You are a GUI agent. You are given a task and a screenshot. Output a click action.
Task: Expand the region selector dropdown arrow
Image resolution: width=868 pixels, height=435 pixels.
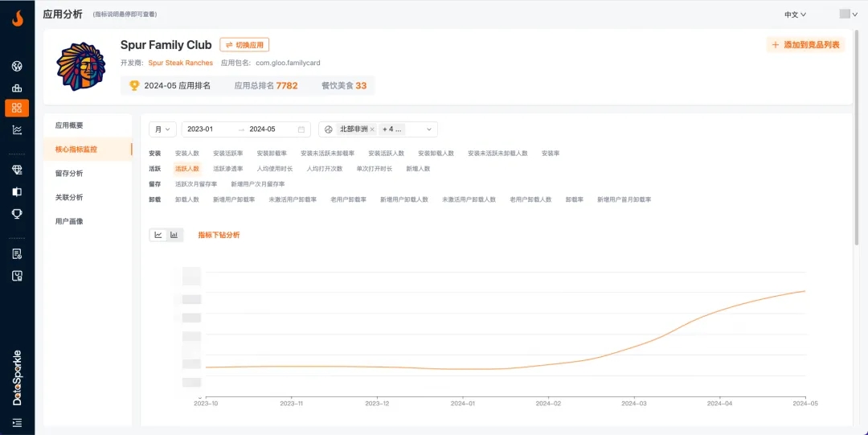pyautogui.click(x=429, y=129)
